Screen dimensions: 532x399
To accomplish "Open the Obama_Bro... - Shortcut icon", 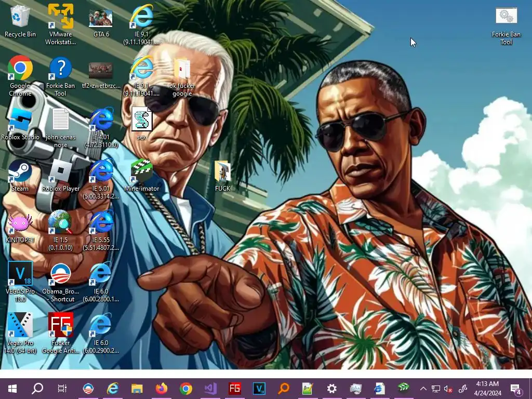I will (x=60, y=282).
